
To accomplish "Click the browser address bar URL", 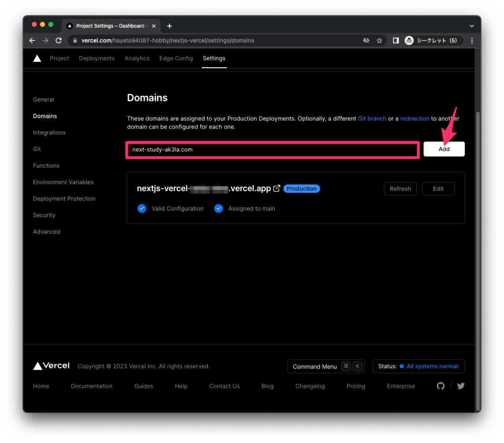I will (168, 41).
